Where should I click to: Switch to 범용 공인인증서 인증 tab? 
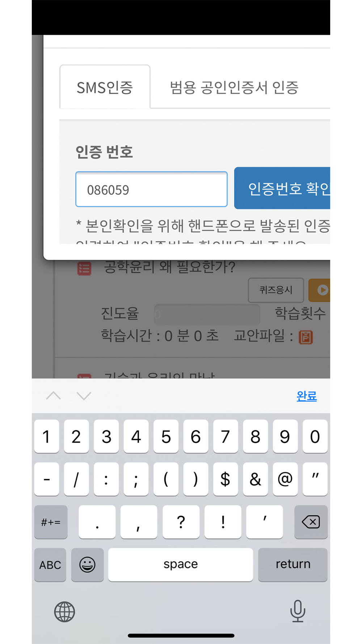[x=234, y=87]
